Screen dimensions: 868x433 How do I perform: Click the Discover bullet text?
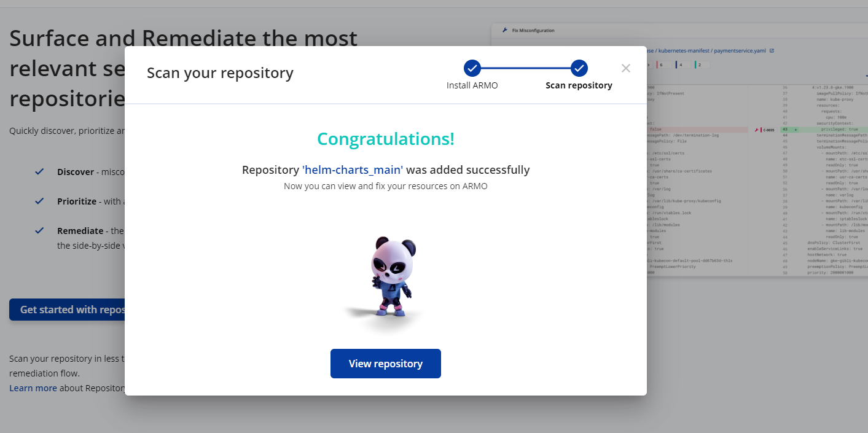pyautogui.click(x=90, y=172)
